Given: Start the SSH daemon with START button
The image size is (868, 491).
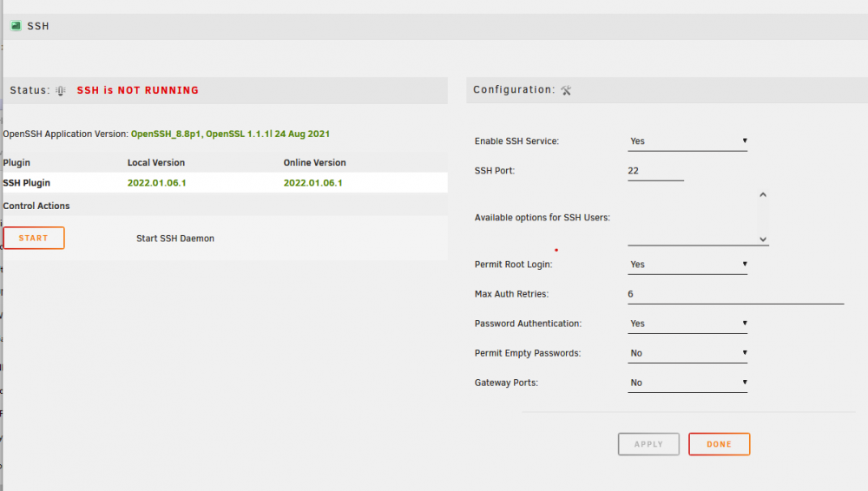Looking at the screenshot, I should [x=34, y=238].
